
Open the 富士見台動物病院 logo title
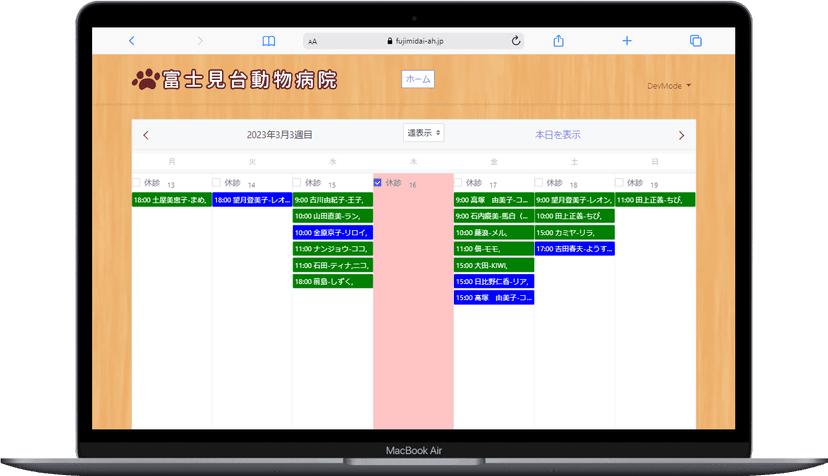pos(234,80)
